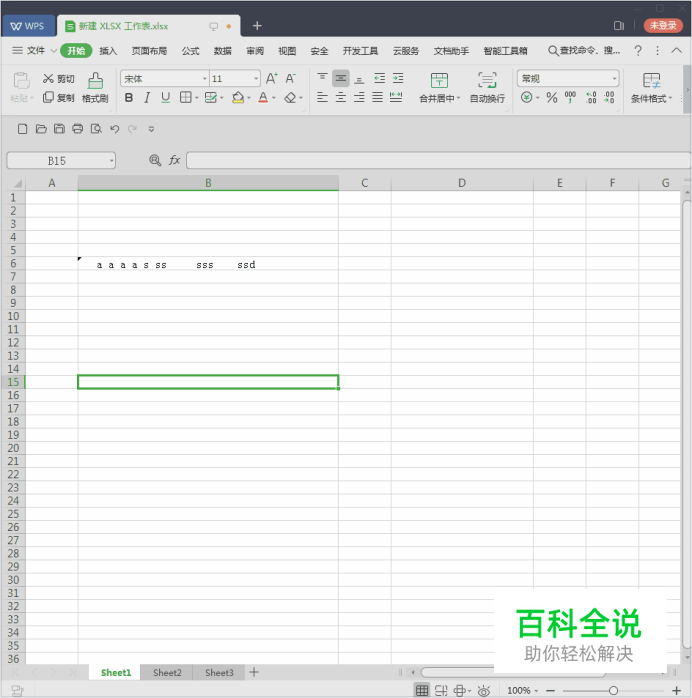
Task: Open the 文件 (File) menu
Action: (x=35, y=50)
